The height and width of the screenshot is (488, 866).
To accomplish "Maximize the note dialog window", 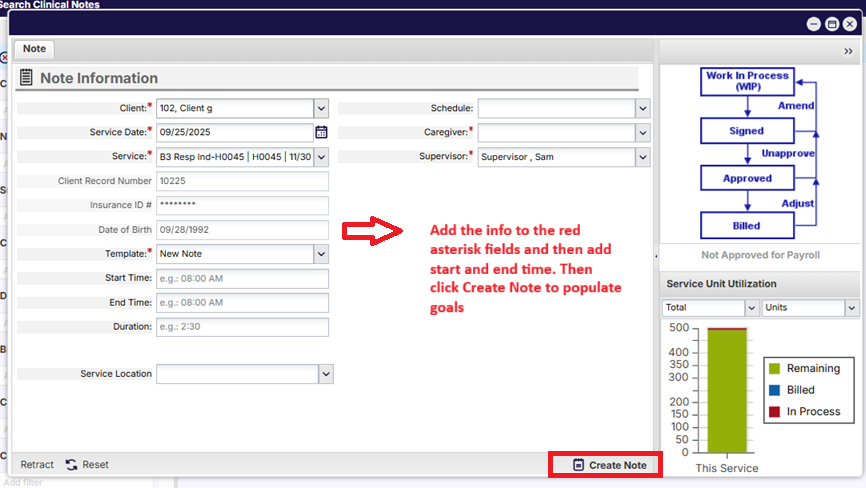I will click(x=832, y=24).
